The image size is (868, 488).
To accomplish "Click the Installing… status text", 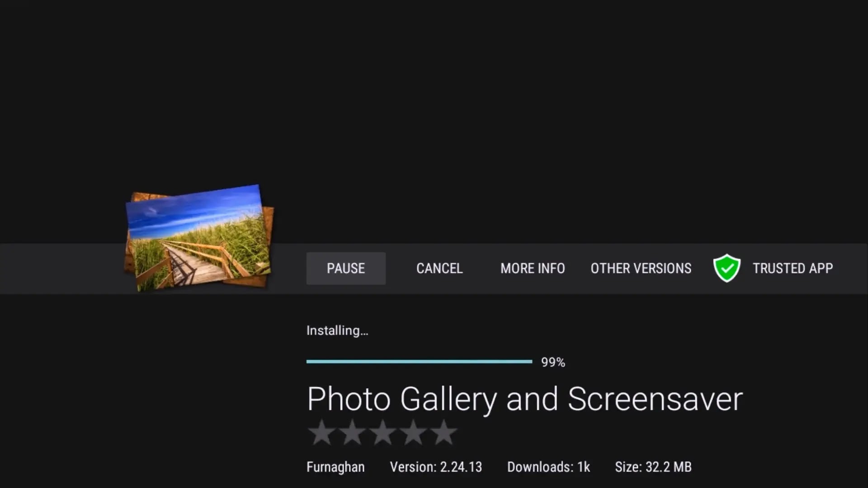I will click(x=337, y=331).
